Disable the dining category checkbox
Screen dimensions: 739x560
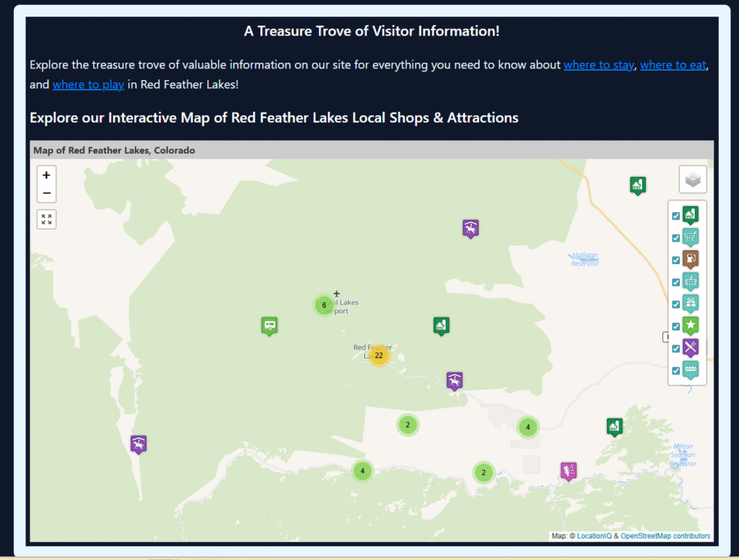pos(675,348)
